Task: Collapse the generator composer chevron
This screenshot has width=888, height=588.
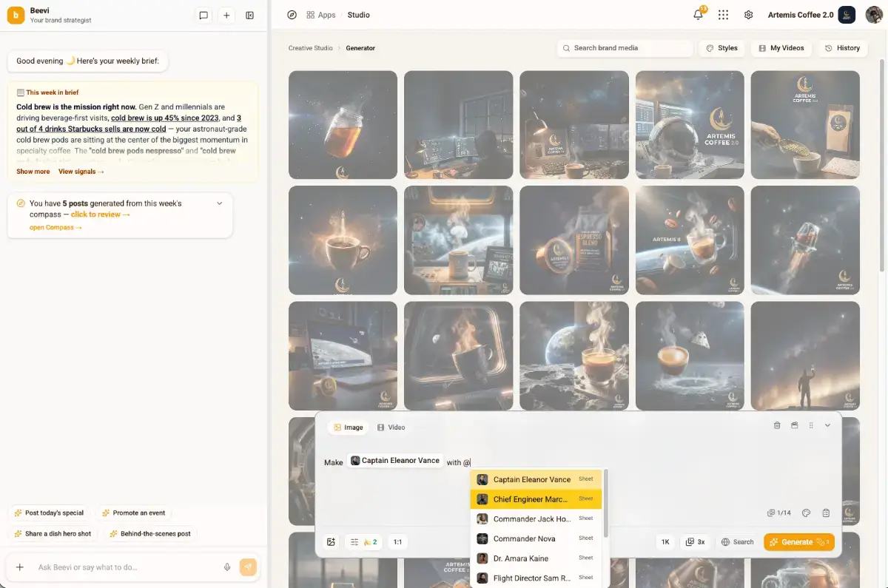Action: [827, 425]
